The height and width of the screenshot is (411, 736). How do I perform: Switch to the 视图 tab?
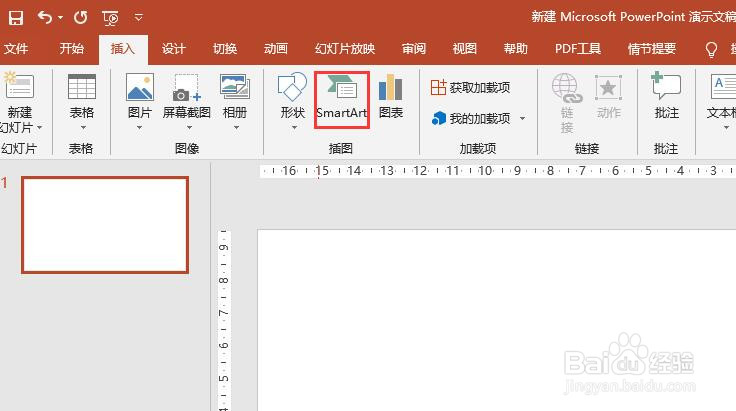pos(465,49)
